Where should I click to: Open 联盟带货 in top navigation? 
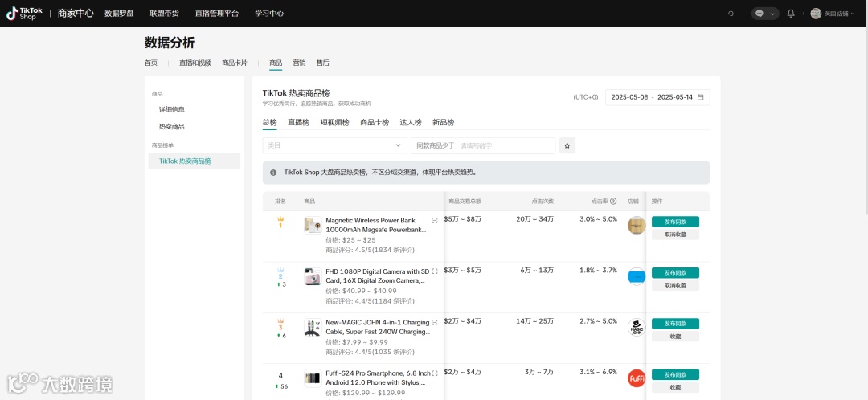click(165, 14)
